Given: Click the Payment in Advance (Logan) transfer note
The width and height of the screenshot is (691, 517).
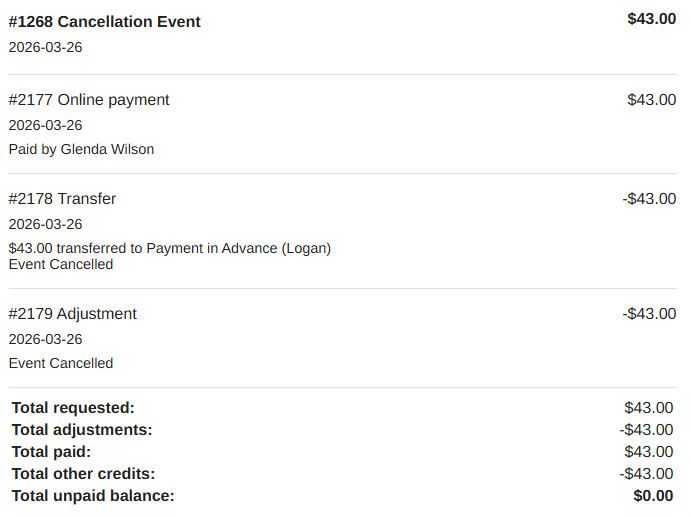Looking at the screenshot, I should pyautogui.click(x=169, y=248).
